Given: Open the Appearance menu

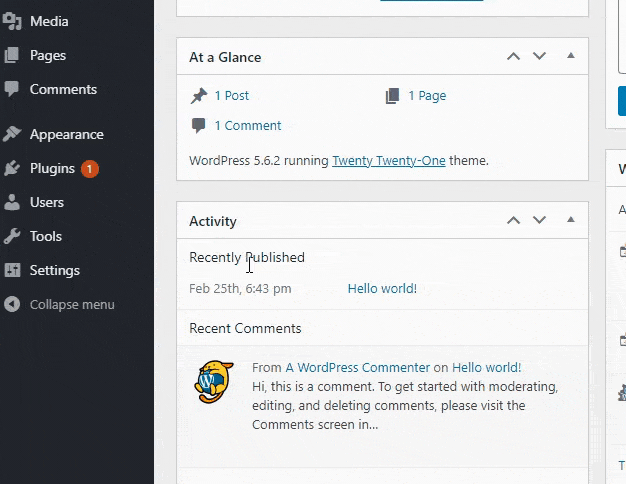Looking at the screenshot, I should coord(67,135).
